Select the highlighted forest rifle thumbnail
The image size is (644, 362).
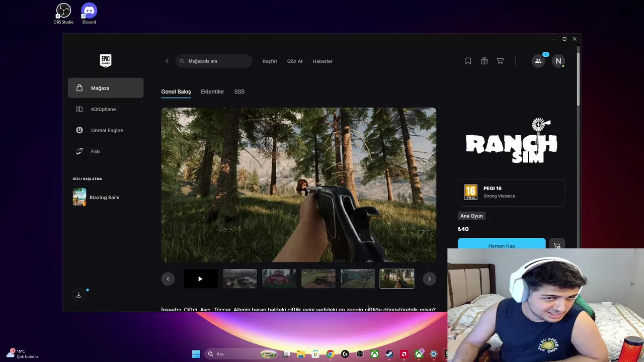[x=397, y=279]
